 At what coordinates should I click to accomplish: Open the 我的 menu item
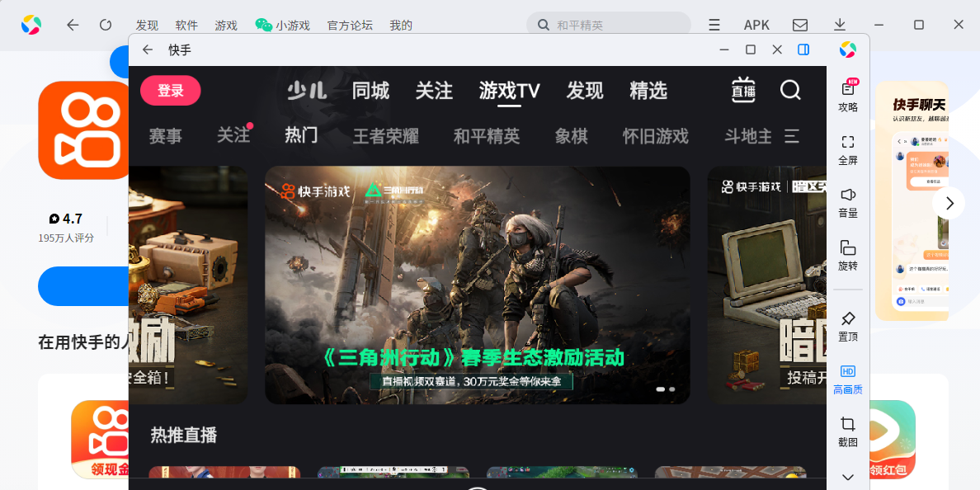tap(401, 26)
